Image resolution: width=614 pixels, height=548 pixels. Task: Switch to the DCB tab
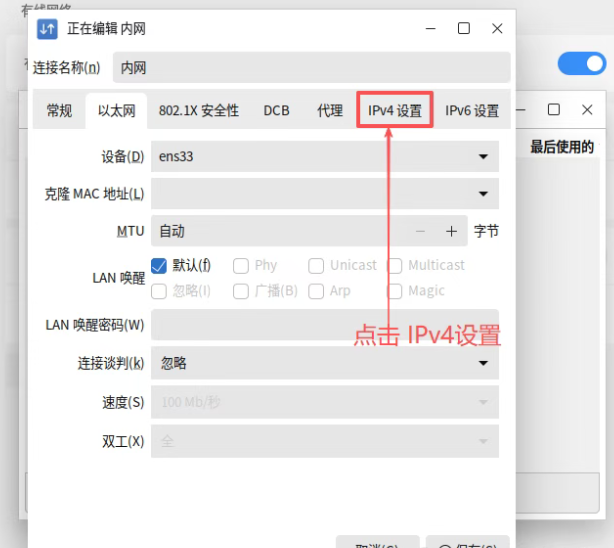(x=277, y=111)
